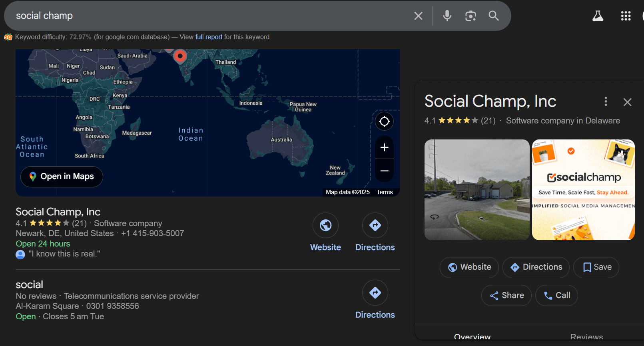Click the Directions text link for social listing
644x346 pixels.
click(375, 315)
